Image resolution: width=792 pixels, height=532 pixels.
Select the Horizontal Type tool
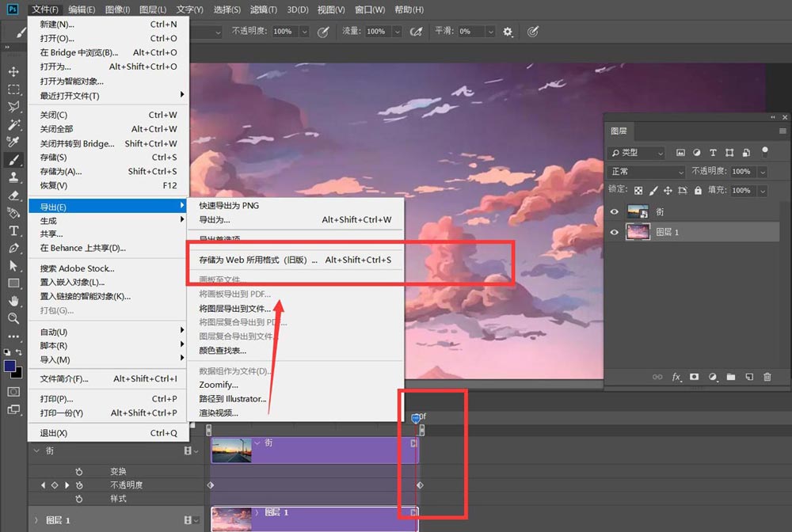13,230
